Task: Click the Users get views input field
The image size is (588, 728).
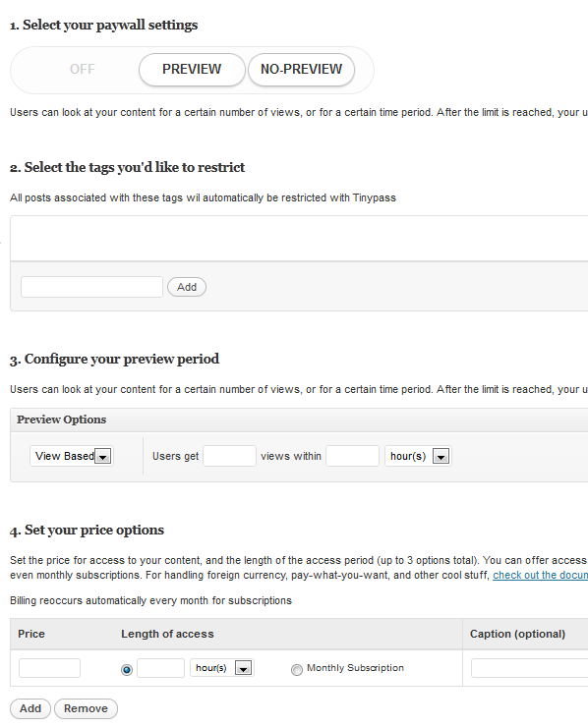Action: (x=230, y=456)
